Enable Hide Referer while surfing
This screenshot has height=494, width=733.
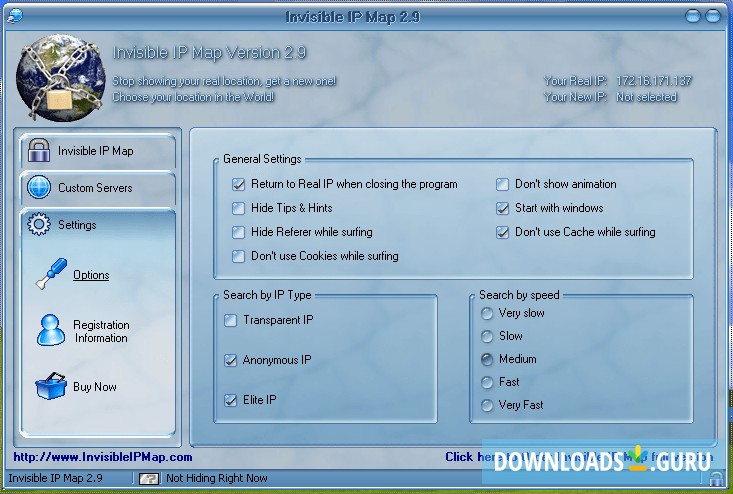tap(238, 232)
